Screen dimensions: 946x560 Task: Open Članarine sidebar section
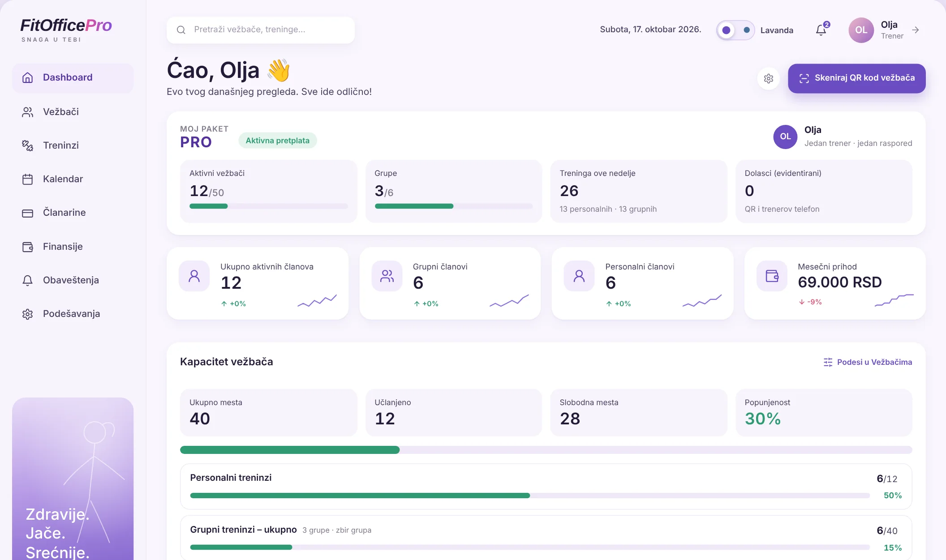pyautogui.click(x=73, y=213)
